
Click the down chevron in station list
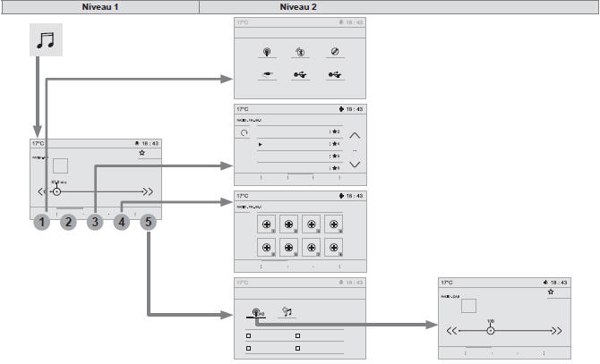[355, 165]
